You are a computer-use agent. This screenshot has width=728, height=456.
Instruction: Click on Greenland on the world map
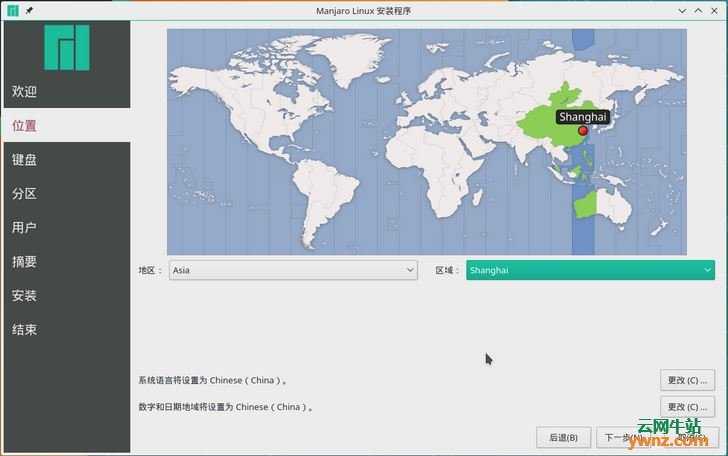tap(352, 58)
